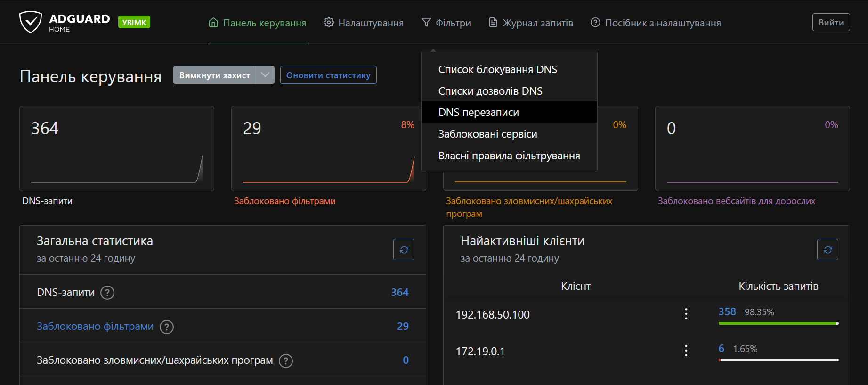Click the query log document icon
868x385 pixels.
pyautogui.click(x=493, y=23)
